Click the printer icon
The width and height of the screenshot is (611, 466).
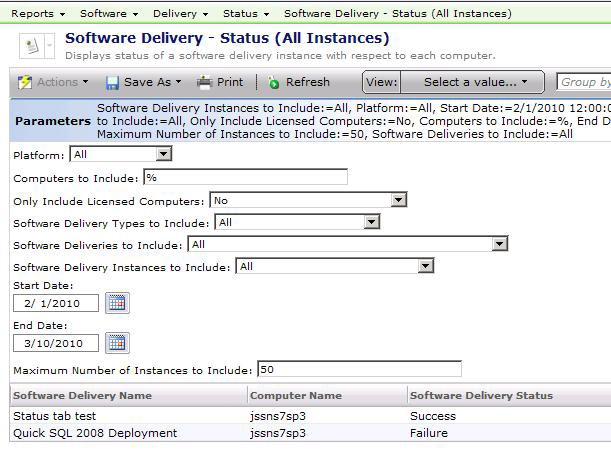coord(205,83)
